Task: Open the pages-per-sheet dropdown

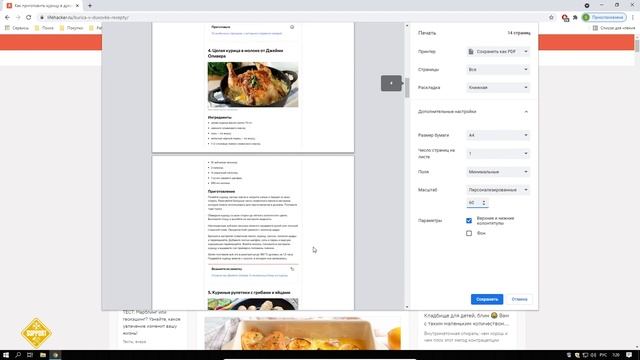Action: [498, 154]
